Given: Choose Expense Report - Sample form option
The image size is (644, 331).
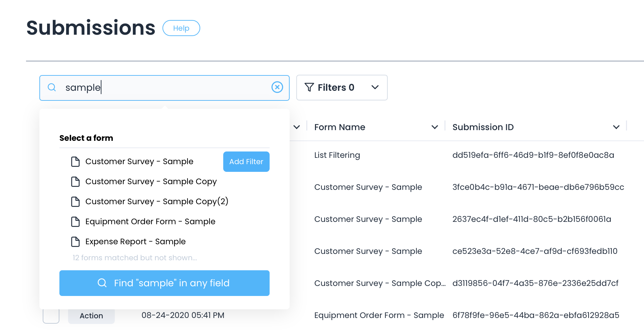Looking at the screenshot, I should click(x=135, y=242).
